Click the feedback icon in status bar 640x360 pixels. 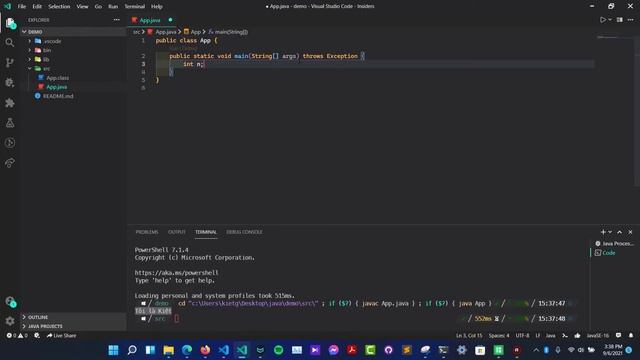click(618, 336)
